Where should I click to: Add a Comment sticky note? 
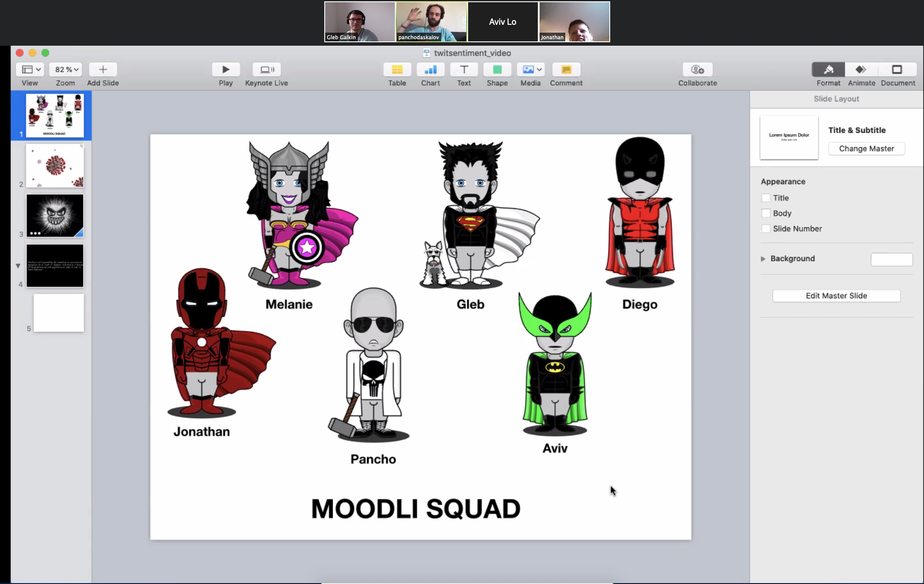coord(566,69)
